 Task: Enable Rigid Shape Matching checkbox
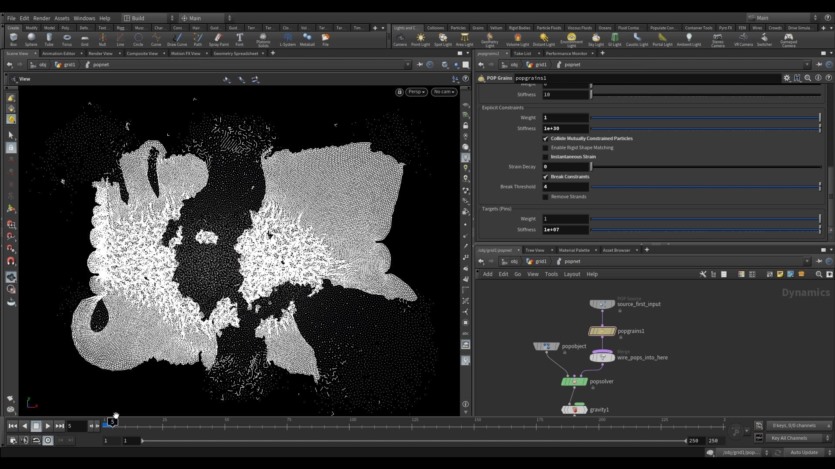(x=545, y=147)
